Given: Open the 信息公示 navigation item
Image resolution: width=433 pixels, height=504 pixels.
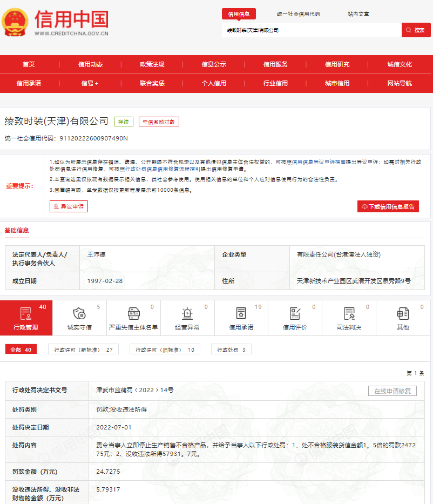Looking at the screenshot, I should click(x=214, y=64).
